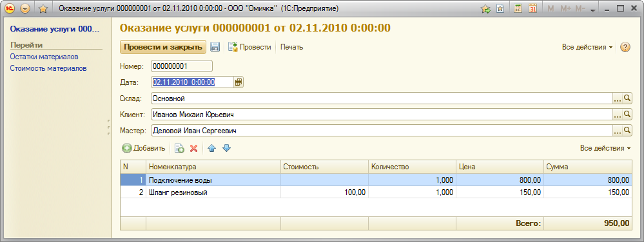Save the document with the floppy disk icon

[x=215, y=47]
